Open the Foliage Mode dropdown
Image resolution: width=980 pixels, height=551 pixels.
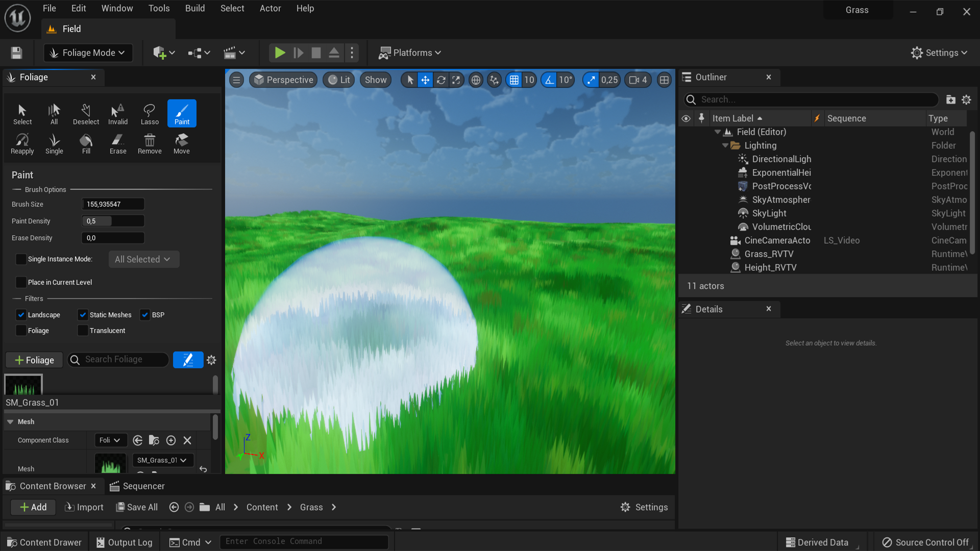point(88,53)
